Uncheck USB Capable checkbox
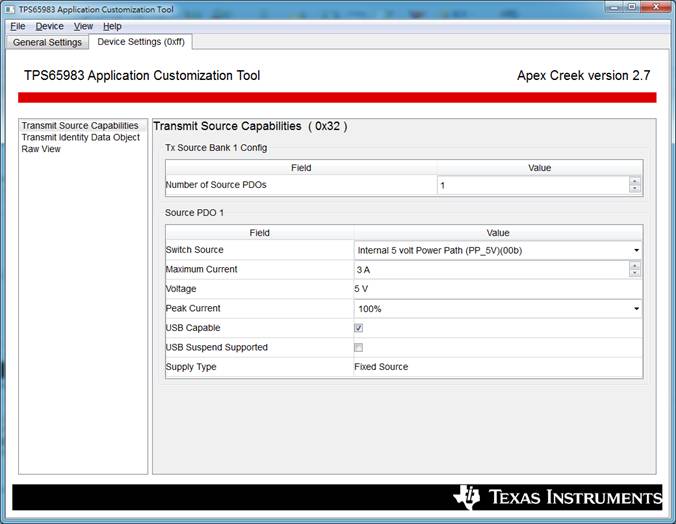Viewport: 676px width, 524px height. [x=358, y=328]
